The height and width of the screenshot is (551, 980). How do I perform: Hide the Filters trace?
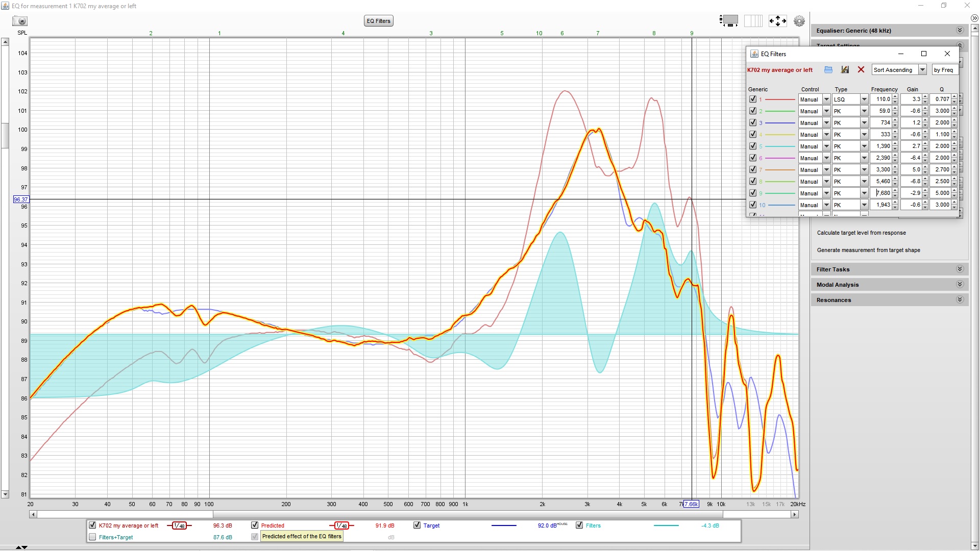pos(579,525)
